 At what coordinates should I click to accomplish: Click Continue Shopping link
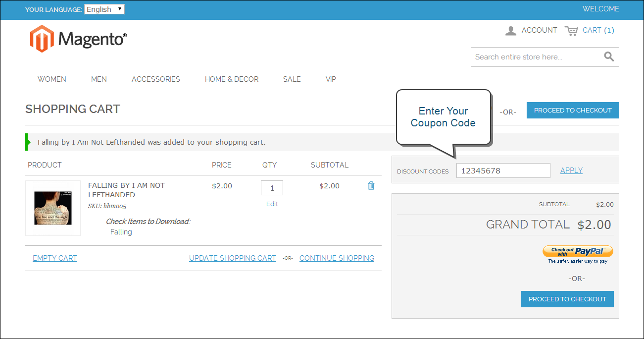click(337, 258)
